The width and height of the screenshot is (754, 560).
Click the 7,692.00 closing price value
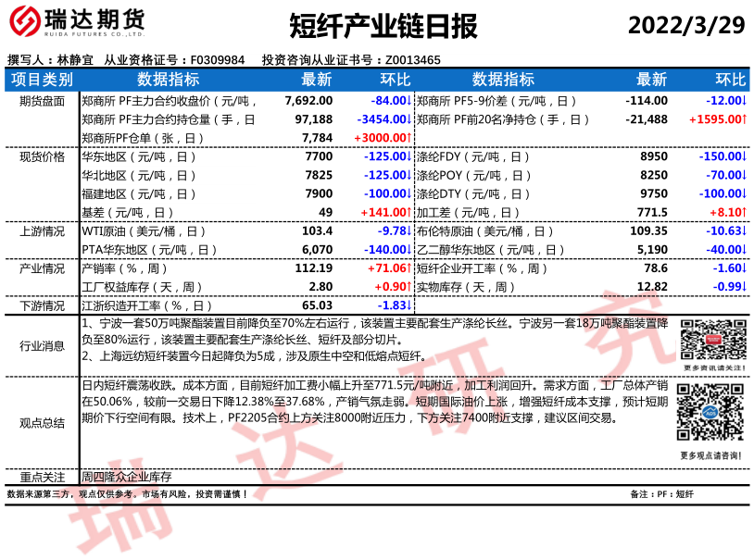308,101
